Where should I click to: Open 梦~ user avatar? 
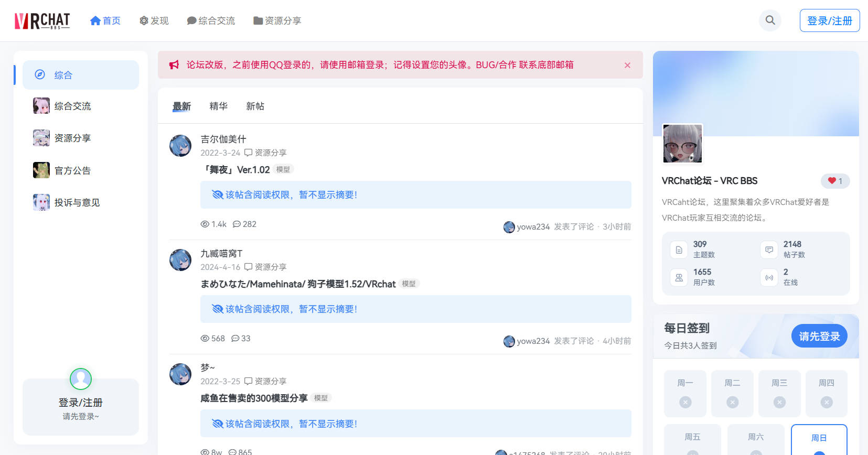[x=180, y=374]
